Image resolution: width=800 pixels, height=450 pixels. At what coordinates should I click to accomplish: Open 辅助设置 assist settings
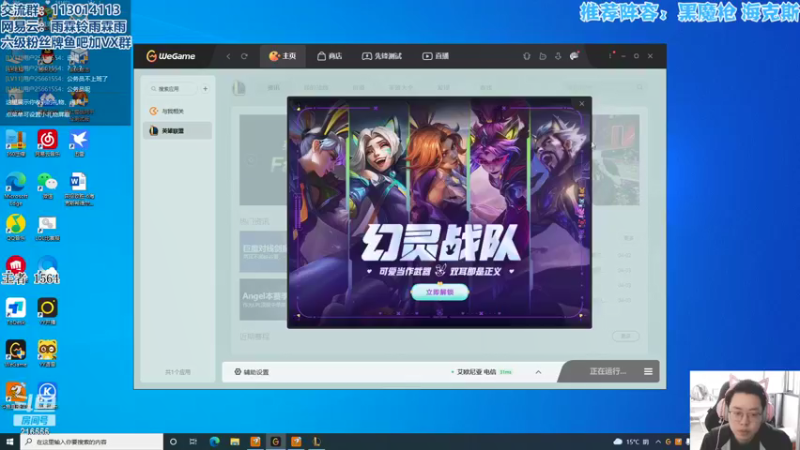point(252,372)
